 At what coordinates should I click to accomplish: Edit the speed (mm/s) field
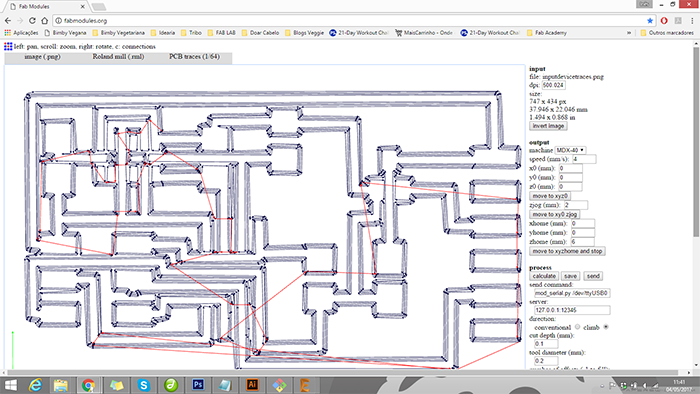tap(584, 159)
